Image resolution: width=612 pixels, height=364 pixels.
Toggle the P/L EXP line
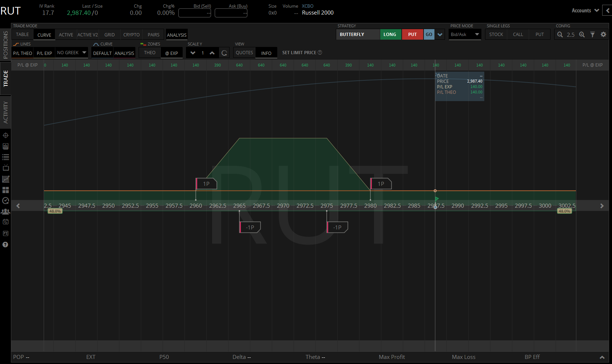click(44, 53)
